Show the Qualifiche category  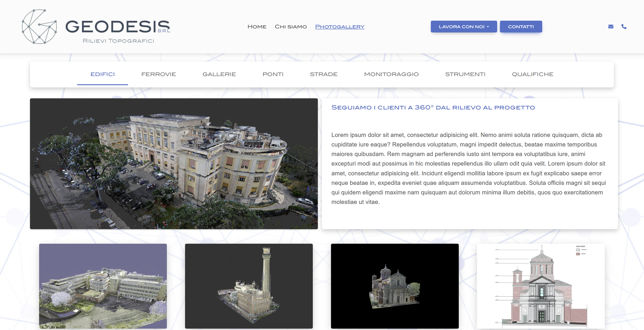(533, 74)
